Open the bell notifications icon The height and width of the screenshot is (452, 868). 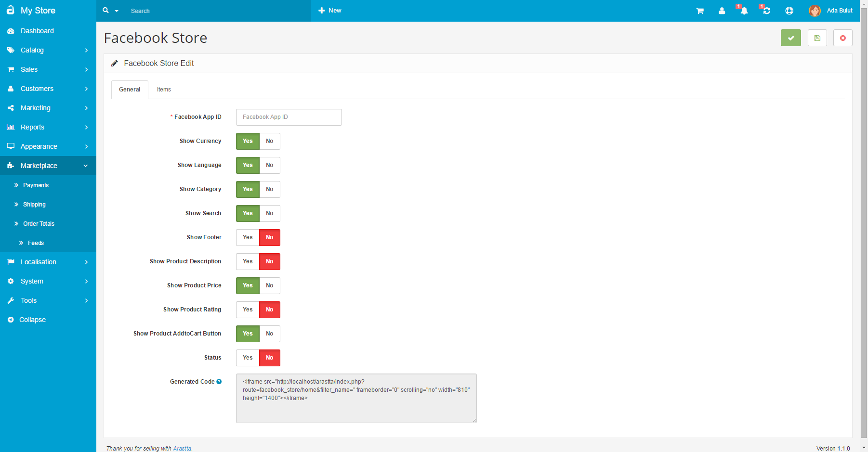(x=744, y=11)
